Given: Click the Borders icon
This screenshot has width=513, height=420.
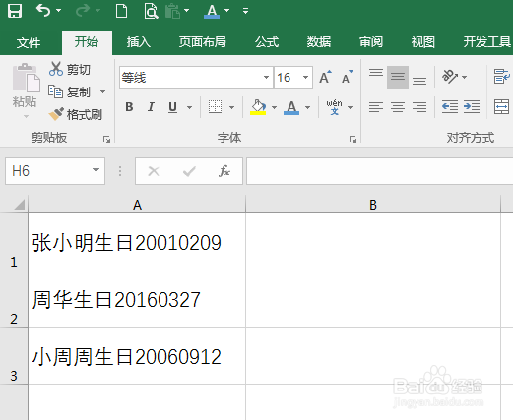Looking at the screenshot, I should 215,107.
